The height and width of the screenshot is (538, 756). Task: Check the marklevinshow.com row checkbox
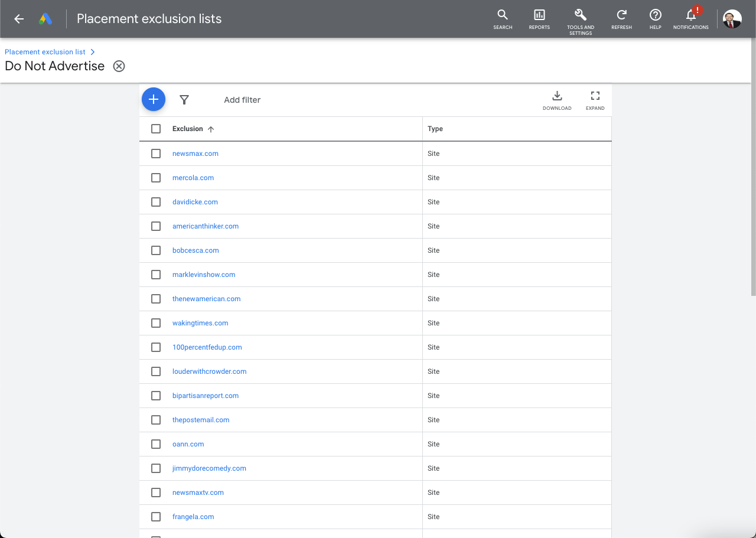pos(156,275)
